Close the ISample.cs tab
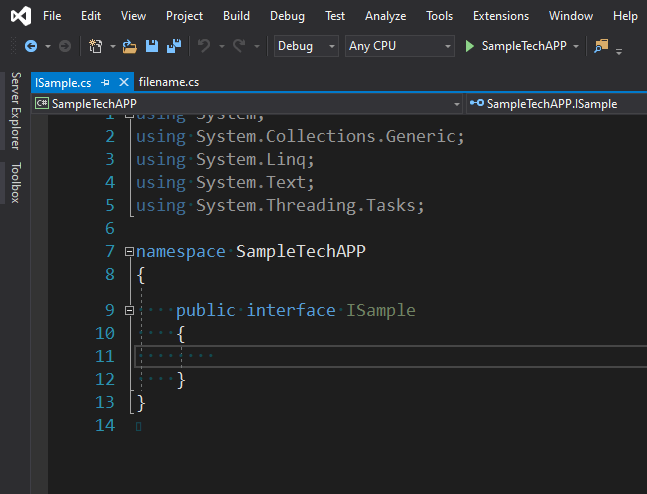This screenshot has width=647, height=494. tap(123, 82)
